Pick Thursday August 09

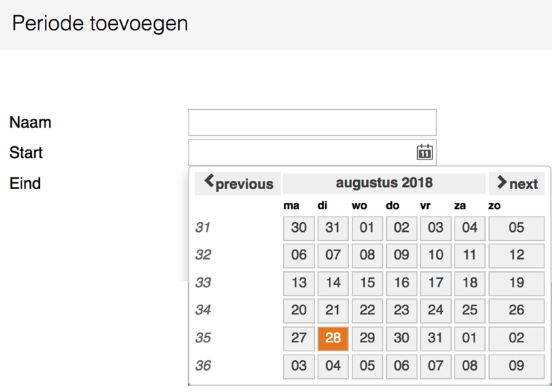pyautogui.click(x=401, y=255)
